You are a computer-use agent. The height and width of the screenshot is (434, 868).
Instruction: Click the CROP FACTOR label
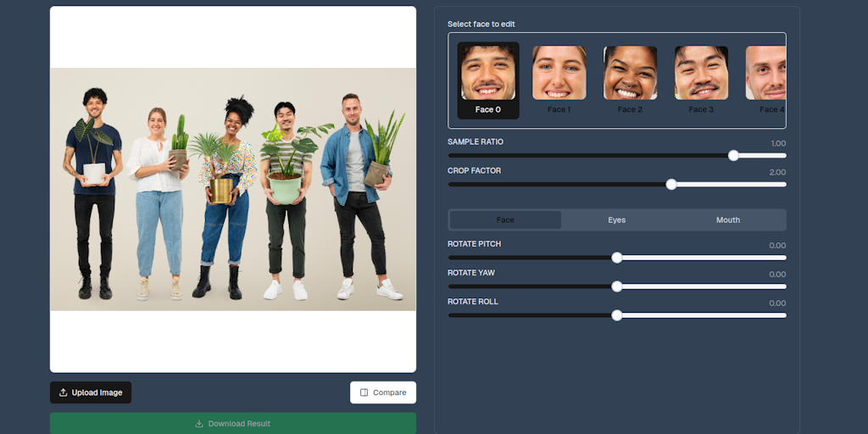click(x=475, y=170)
